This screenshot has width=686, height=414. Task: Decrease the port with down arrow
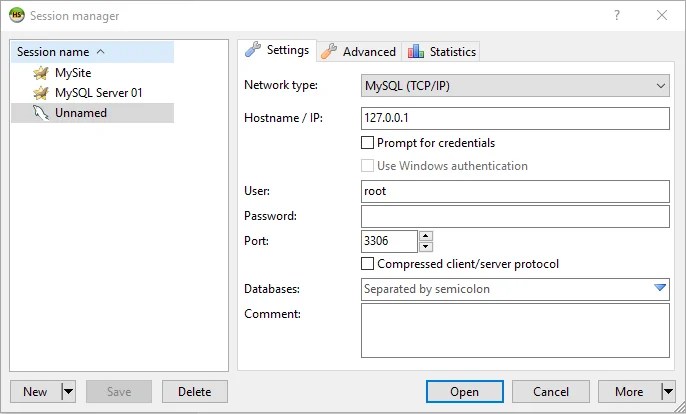[x=426, y=247]
